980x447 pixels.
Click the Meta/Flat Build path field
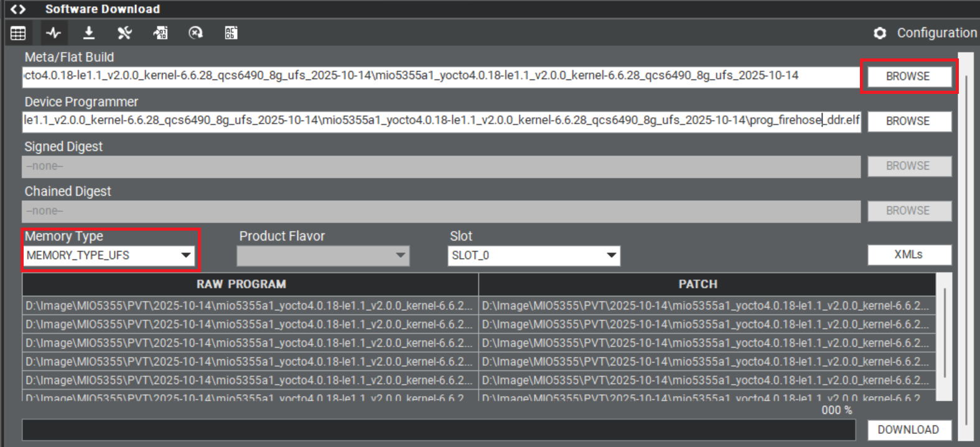click(441, 76)
